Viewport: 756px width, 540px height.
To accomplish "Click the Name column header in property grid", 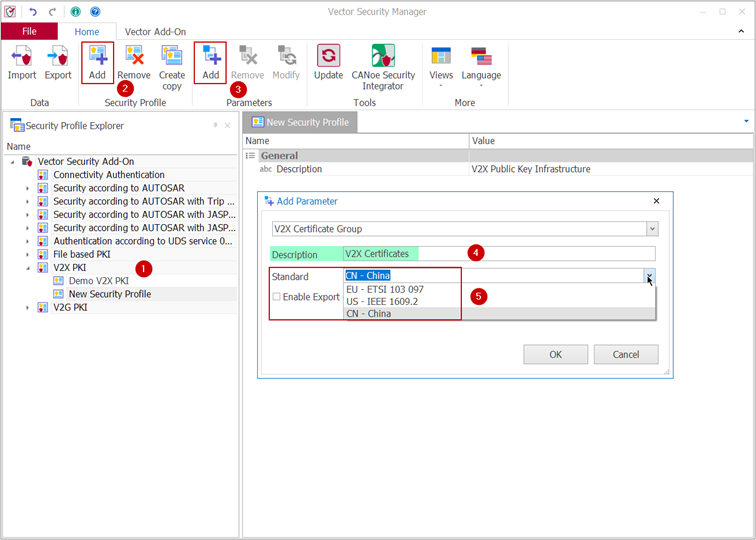I will [x=356, y=141].
